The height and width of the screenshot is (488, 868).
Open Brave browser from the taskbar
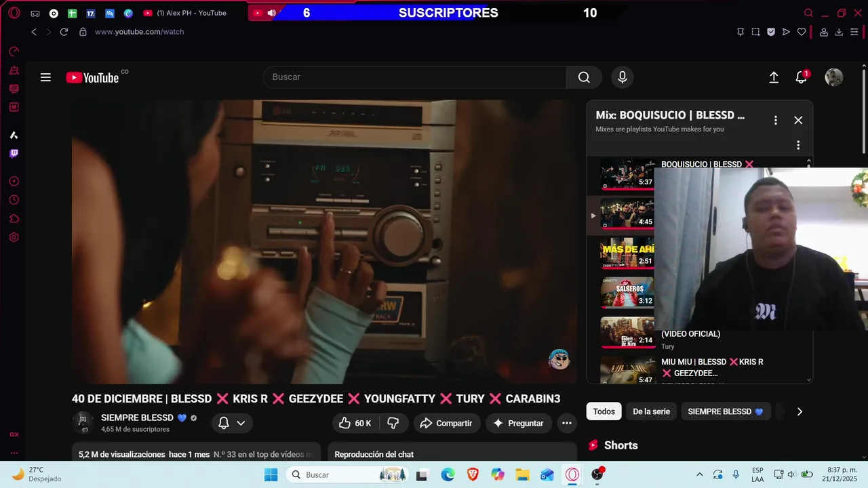pos(473,474)
